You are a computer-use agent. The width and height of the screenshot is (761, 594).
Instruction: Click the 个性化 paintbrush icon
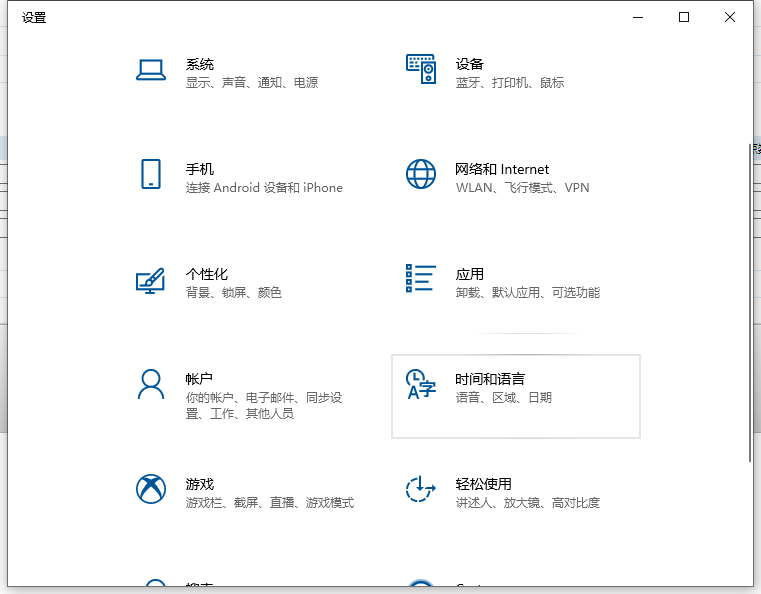[150, 280]
